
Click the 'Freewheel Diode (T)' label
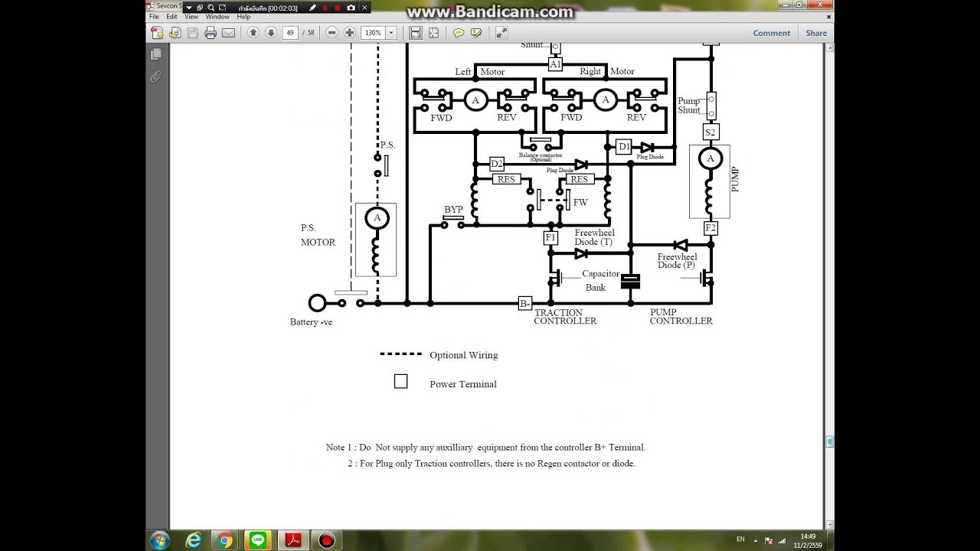pyautogui.click(x=595, y=237)
